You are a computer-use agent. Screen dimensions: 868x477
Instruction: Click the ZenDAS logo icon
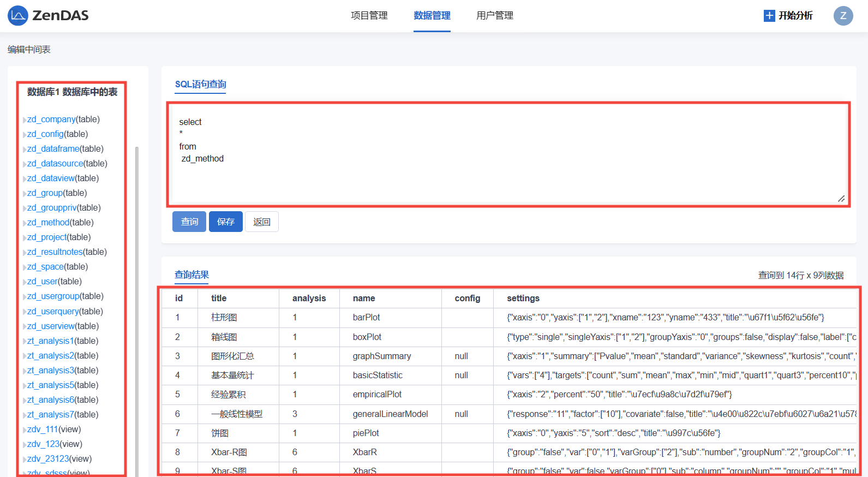pos(17,16)
